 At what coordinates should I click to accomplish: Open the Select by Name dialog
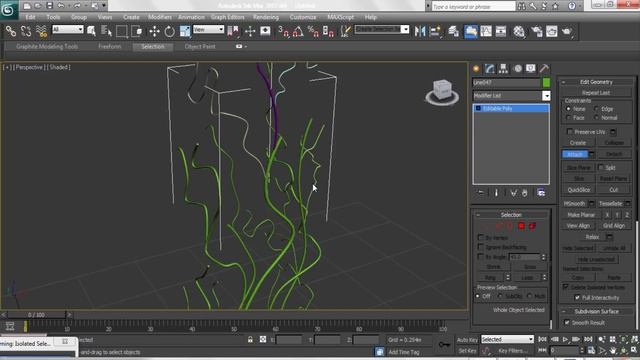106,31
